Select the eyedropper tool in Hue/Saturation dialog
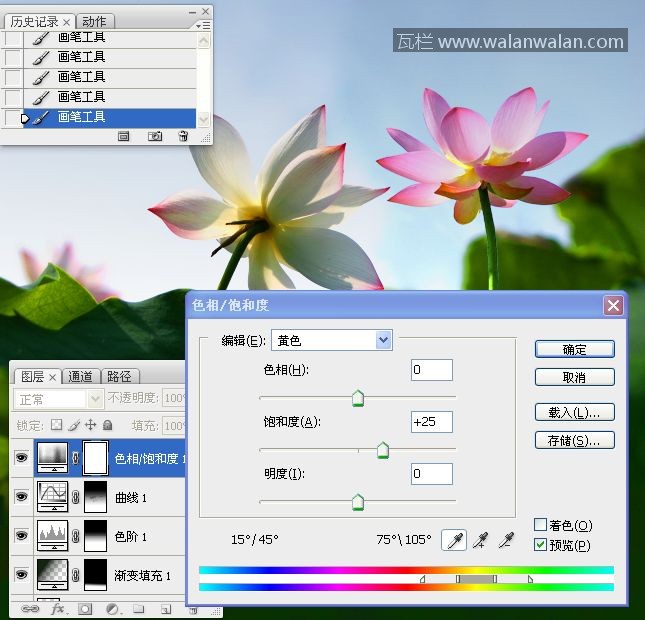 click(x=453, y=540)
